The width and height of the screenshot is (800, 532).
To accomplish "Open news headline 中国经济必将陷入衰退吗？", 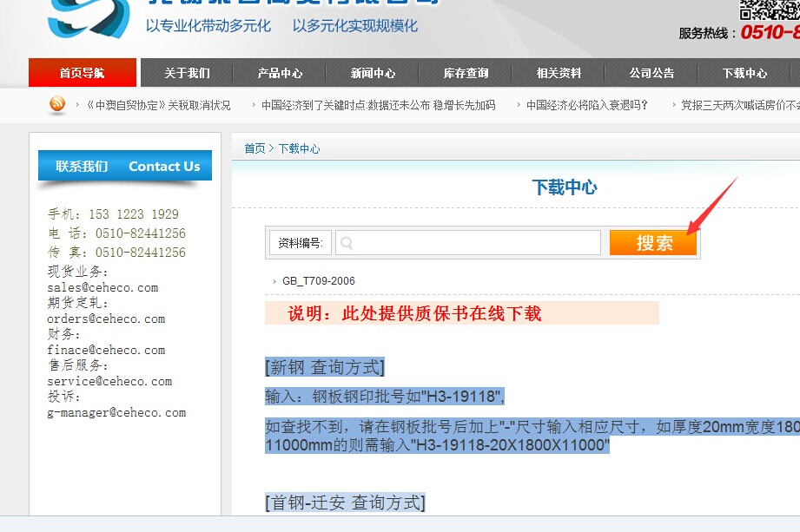I will pos(587,105).
